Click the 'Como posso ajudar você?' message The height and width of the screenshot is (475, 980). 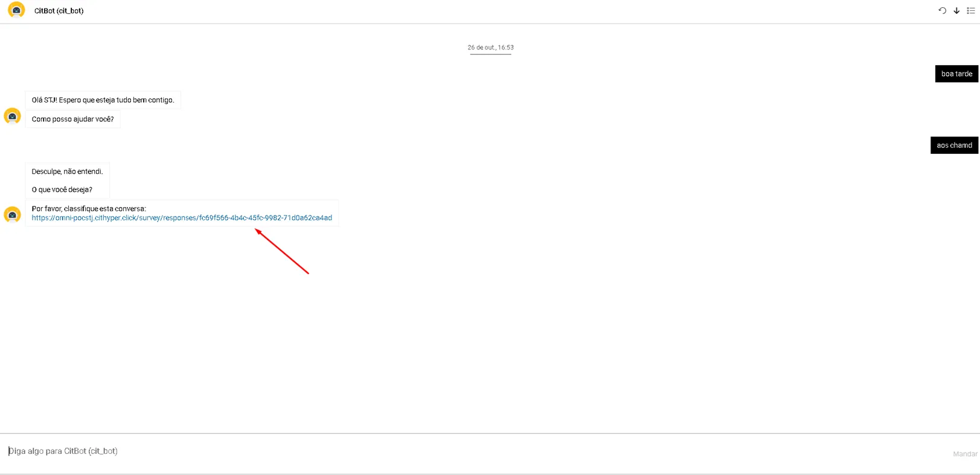[72, 120]
